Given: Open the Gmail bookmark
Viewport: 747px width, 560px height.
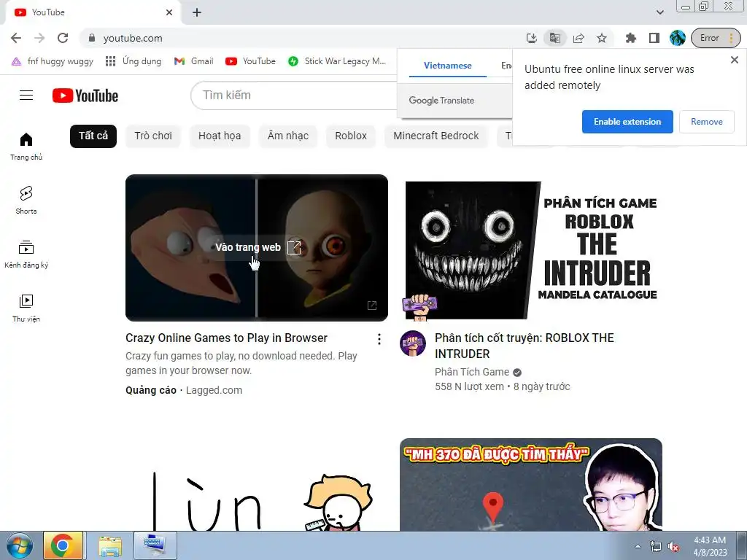Looking at the screenshot, I should tap(194, 61).
